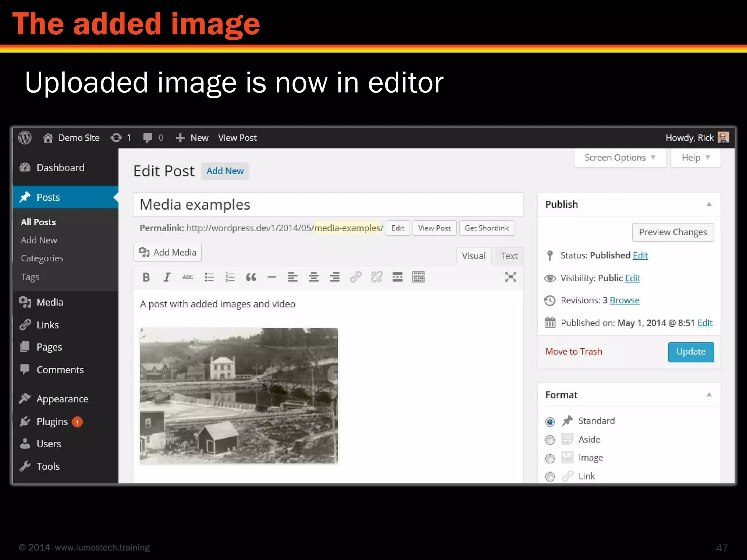The height and width of the screenshot is (560, 747).
Task: Open the Posts menu
Action: click(x=66, y=197)
